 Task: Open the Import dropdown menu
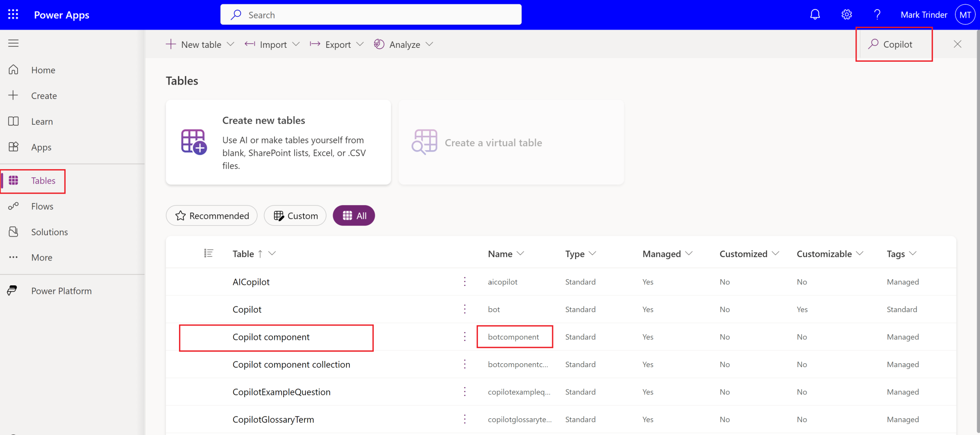[297, 44]
